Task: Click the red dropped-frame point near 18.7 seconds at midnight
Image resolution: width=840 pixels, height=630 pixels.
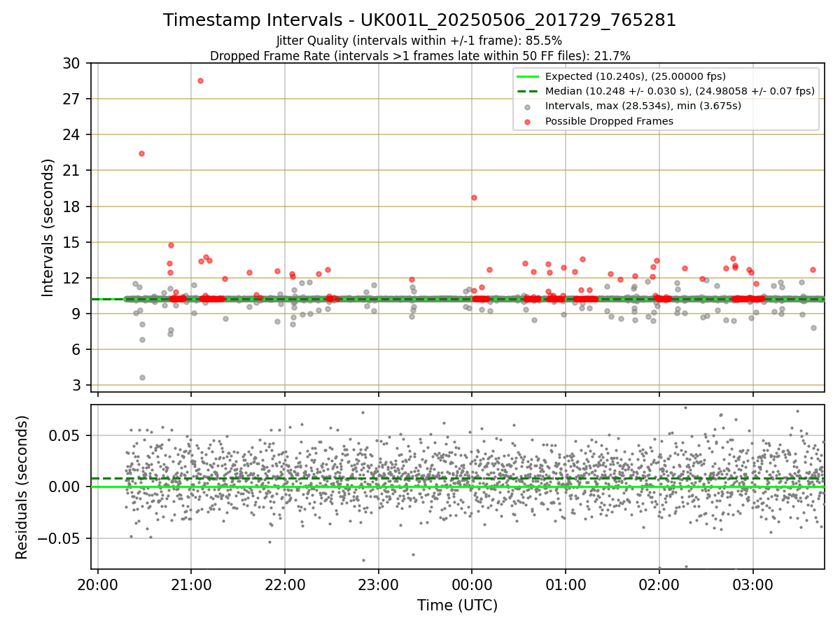Action: point(474,197)
